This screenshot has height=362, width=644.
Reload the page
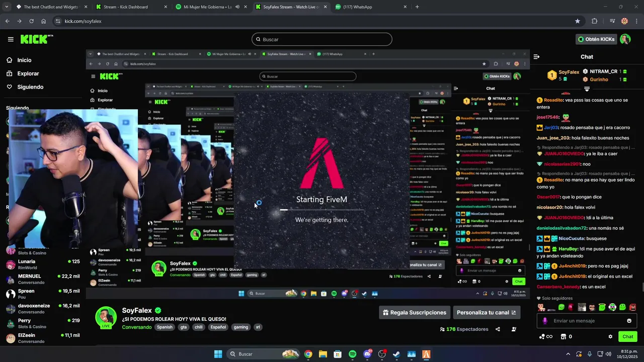click(31, 21)
